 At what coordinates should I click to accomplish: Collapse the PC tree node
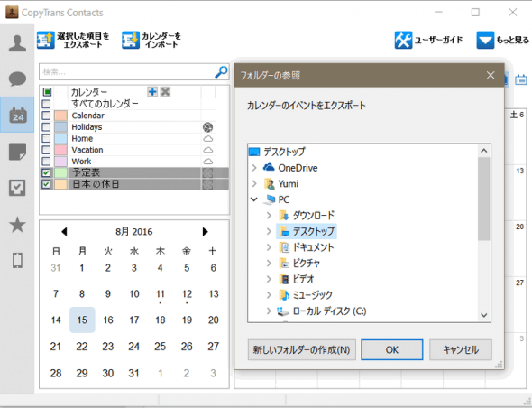click(x=254, y=199)
